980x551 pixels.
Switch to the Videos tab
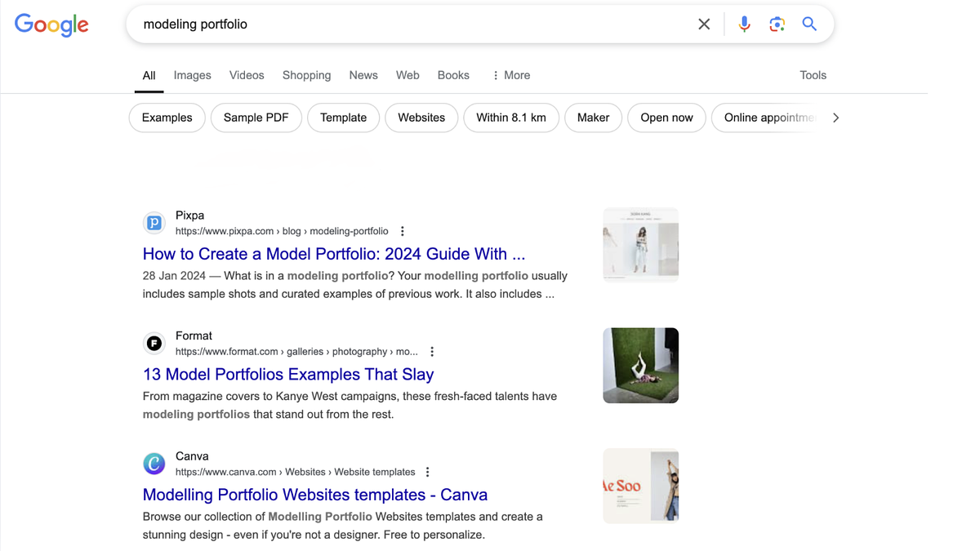point(247,75)
